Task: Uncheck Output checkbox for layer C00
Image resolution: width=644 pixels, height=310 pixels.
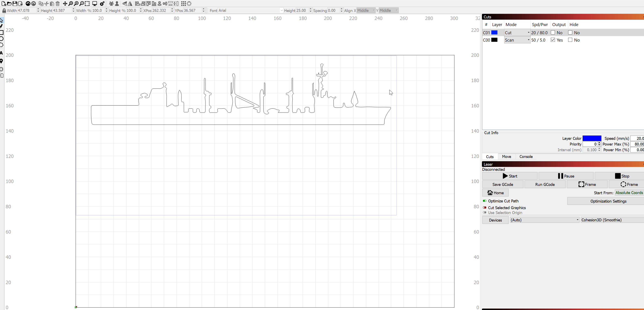Action: tap(553, 40)
